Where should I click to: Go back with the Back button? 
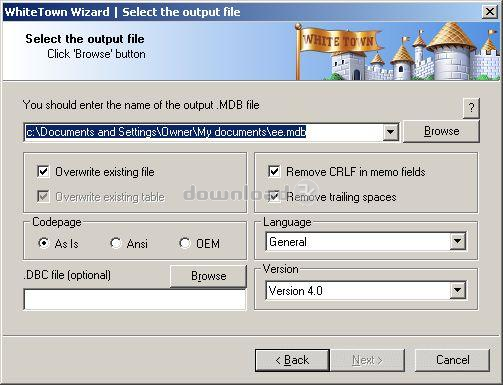[x=292, y=360]
